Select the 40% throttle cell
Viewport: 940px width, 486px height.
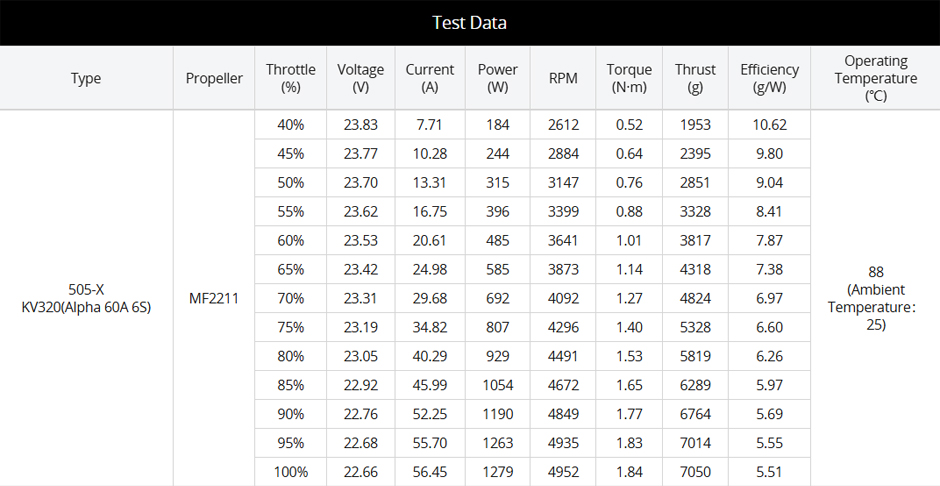(x=290, y=125)
